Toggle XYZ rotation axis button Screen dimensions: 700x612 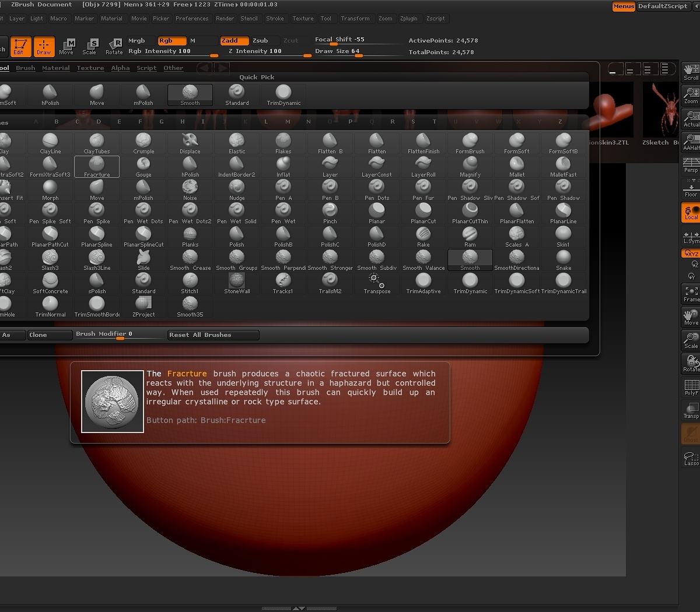pos(691,254)
